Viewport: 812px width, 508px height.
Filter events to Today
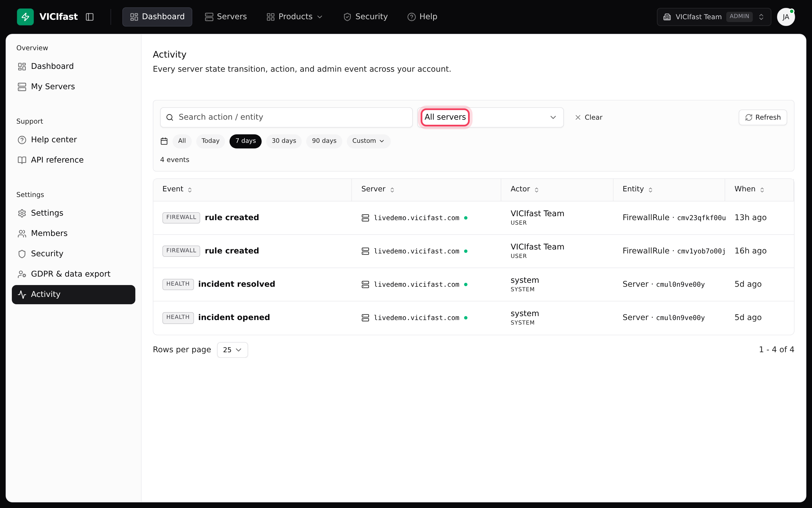(x=210, y=141)
